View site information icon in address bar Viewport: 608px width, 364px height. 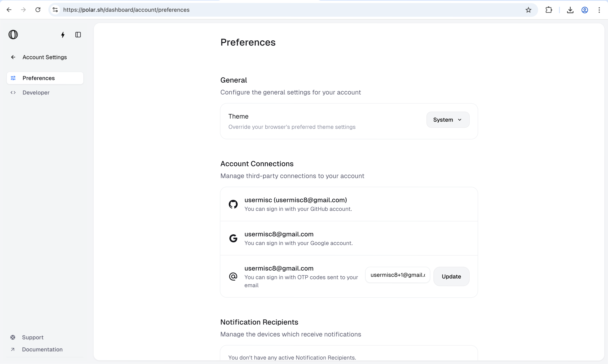coord(55,10)
